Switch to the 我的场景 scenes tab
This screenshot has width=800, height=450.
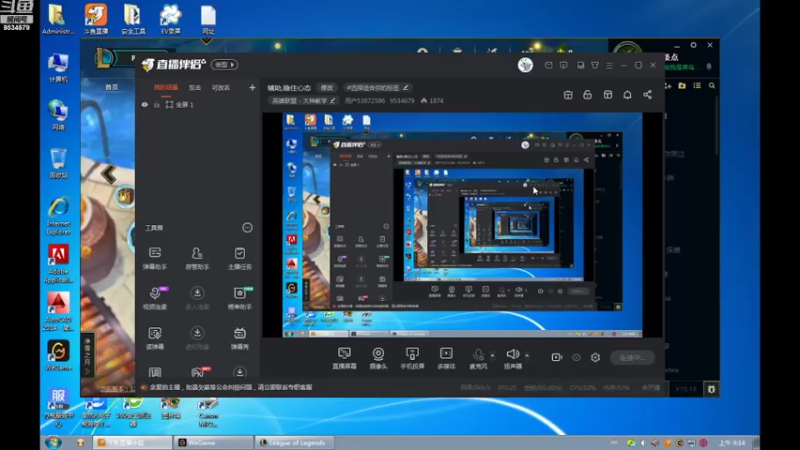click(x=166, y=88)
